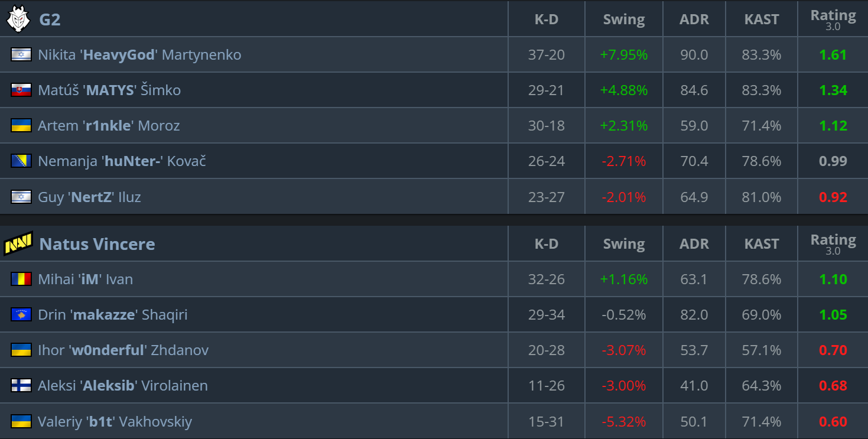Viewport: 868px width, 439px height.
Task: Click the Finnish flag beside Aleksib
Action: tap(21, 385)
